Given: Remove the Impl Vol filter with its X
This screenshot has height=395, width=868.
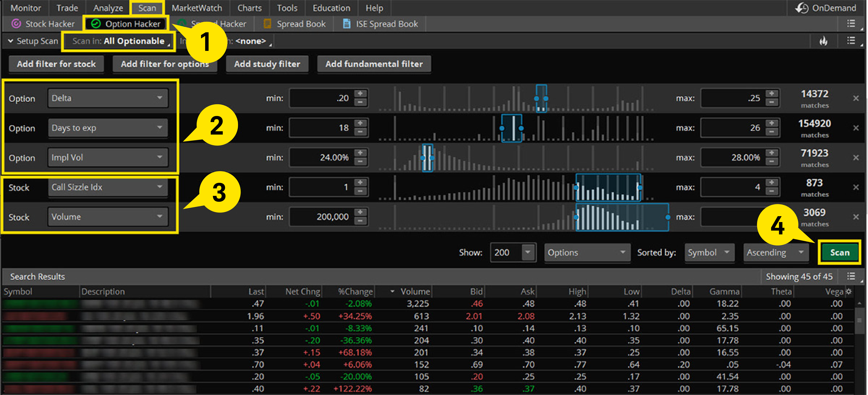Looking at the screenshot, I should coord(856,157).
